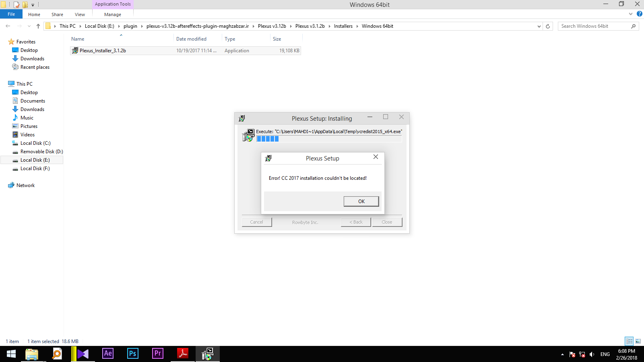Refresh the current folder
This screenshot has width=644, height=362.
(548, 26)
